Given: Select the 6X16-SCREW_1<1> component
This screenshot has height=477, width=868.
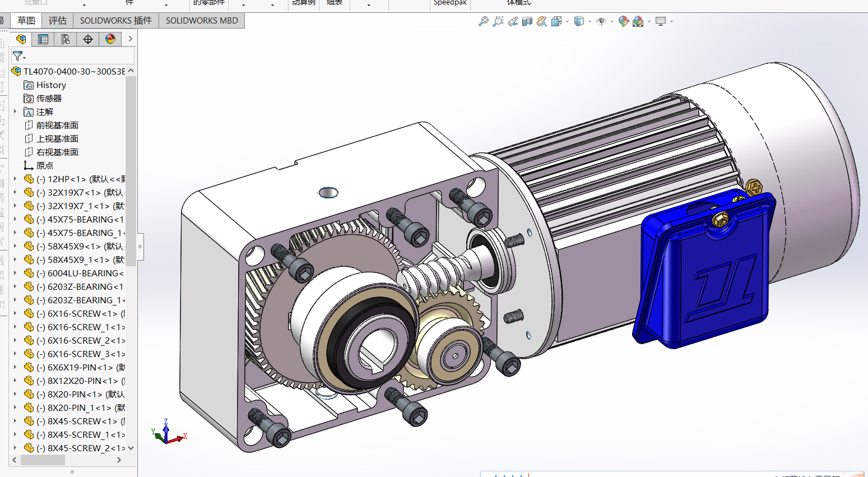Looking at the screenshot, I should (x=75, y=327).
